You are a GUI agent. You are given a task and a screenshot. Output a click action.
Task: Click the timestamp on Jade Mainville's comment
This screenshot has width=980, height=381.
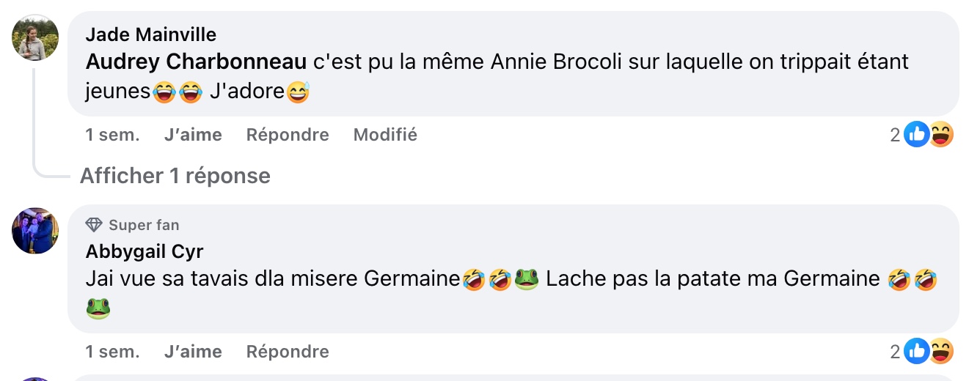coord(112,135)
